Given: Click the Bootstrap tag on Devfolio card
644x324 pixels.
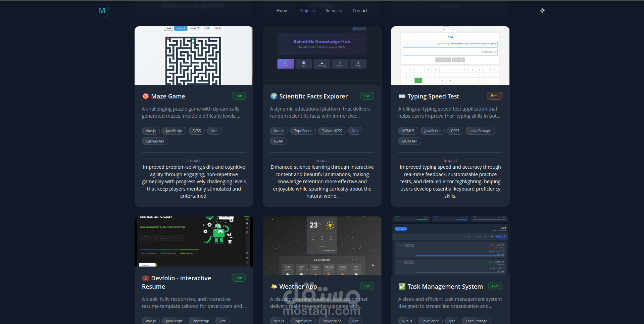Looking at the screenshot, I should click(201, 321).
